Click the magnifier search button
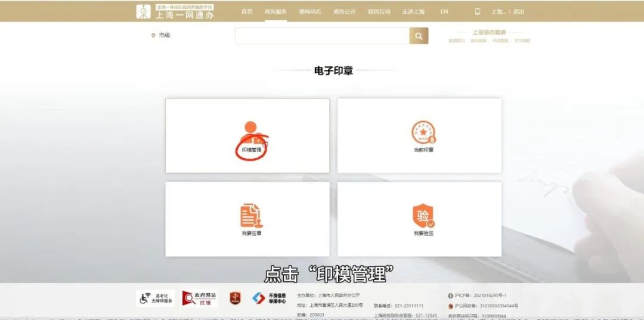 (419, 36)
